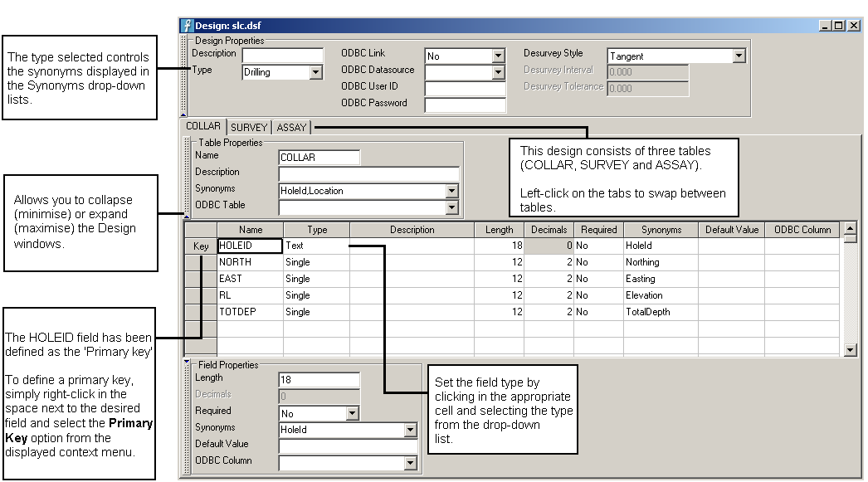This screenshot has width=868, height=482.
Task: Click the grid's scroll down arrow
Action: click(850, 350)
